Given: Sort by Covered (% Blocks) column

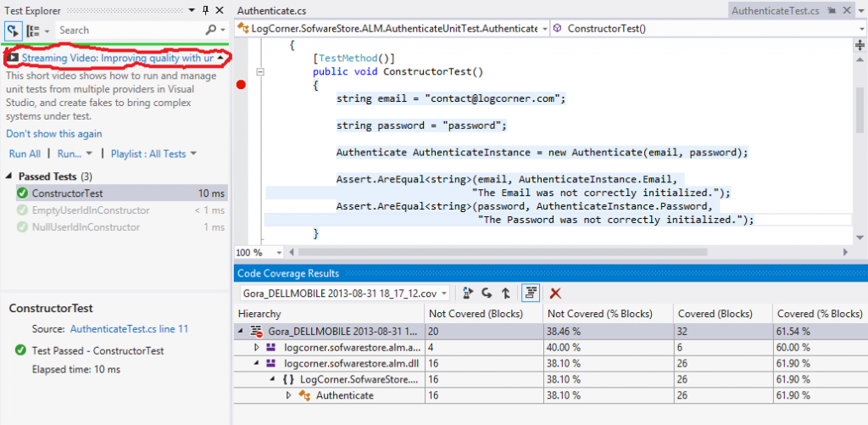Looking at the screenshot, I should click(x=820, y=314).
